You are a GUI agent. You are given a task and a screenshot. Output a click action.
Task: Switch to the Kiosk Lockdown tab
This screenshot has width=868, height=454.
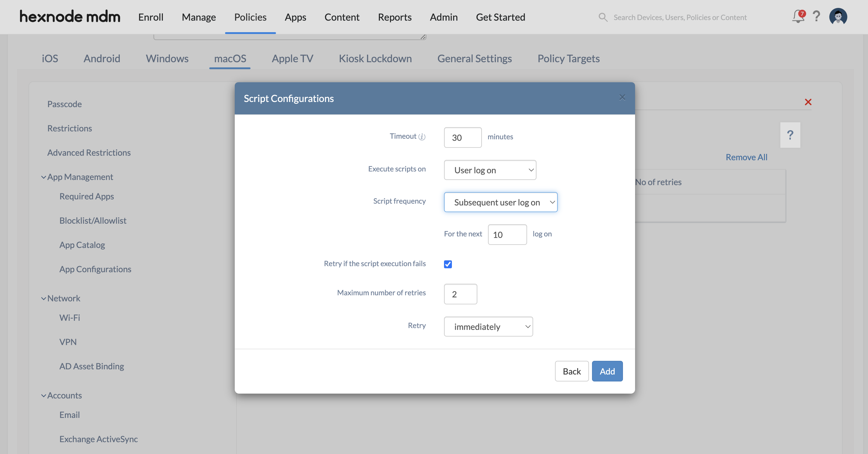click(x=375, y=58)
